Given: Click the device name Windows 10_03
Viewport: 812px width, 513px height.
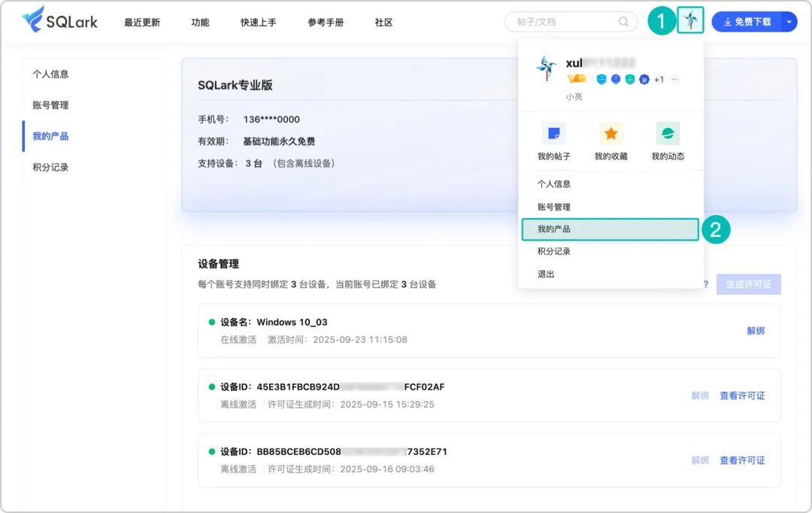Looking at the screenshot, I should tap(292, 322).
